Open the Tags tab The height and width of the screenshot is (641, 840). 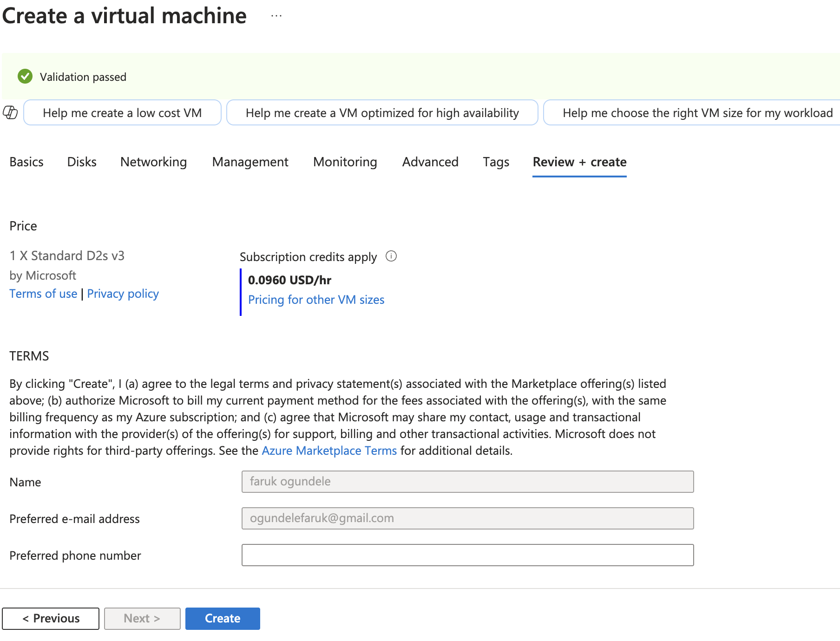tap(496, 162)
